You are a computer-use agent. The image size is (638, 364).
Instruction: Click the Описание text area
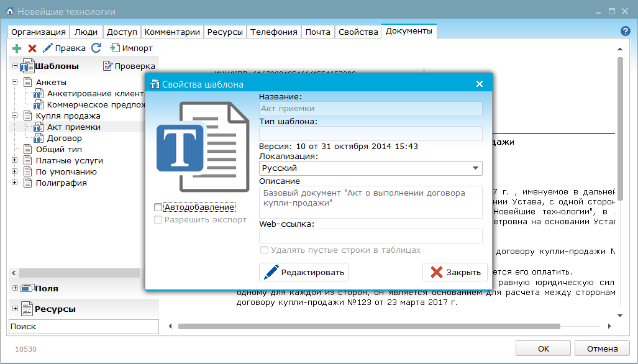pos(371,202)
